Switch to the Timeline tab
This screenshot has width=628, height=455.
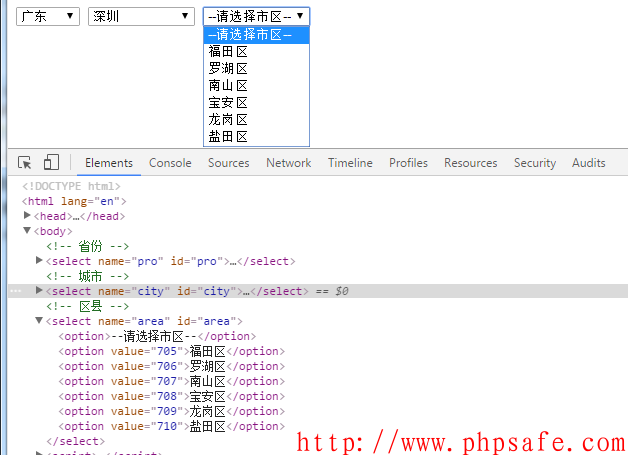[350, 163]
